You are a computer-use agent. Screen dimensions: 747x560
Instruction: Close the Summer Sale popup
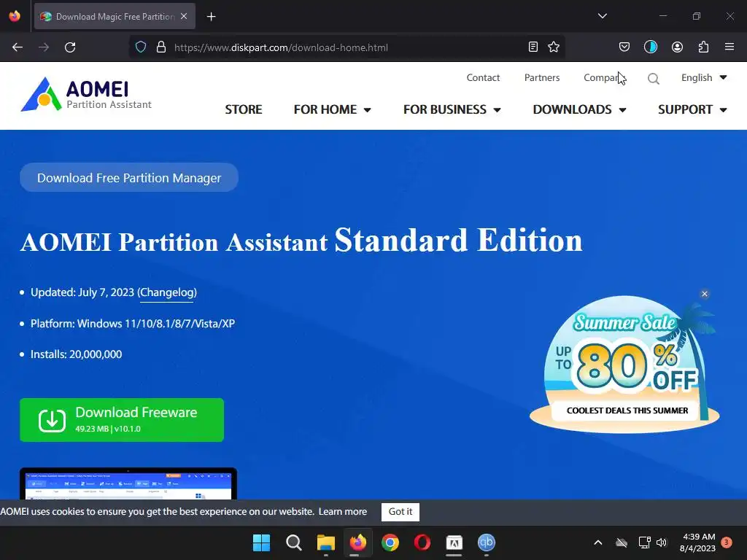click(705, 294)
